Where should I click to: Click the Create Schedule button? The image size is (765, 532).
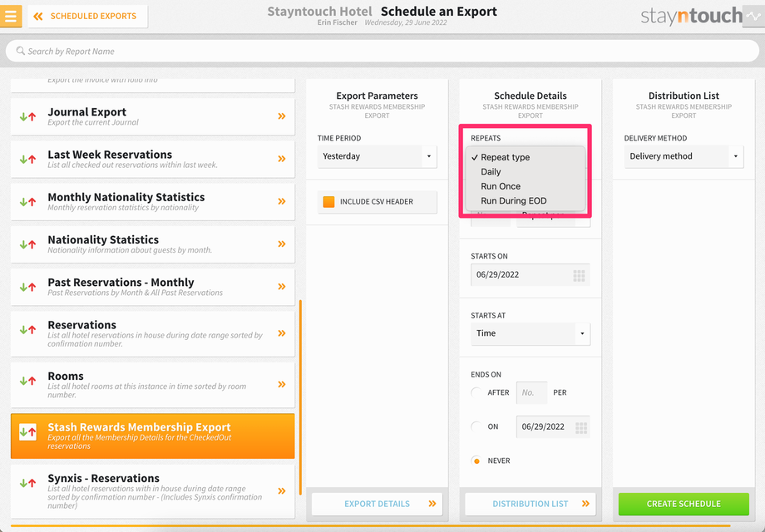click(x=684, y=504)
